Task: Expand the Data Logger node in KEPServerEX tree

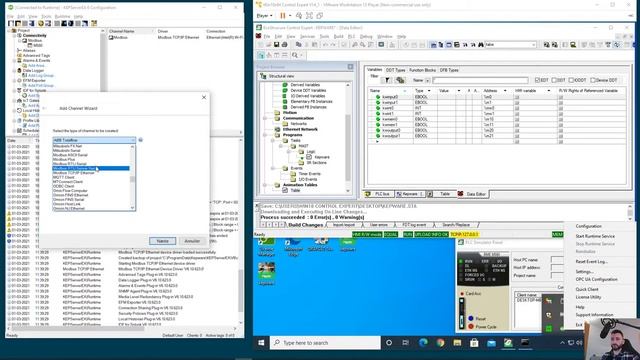Action: [14, 71]
